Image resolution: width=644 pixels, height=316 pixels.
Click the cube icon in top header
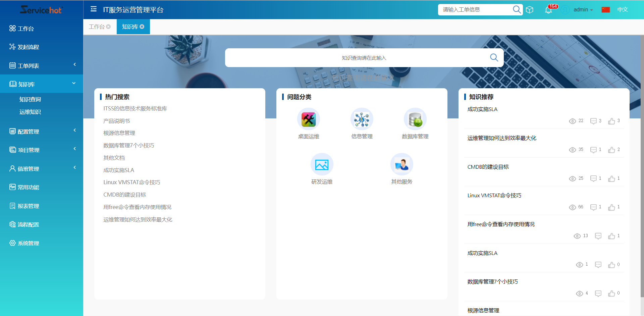tap(530, 10)
